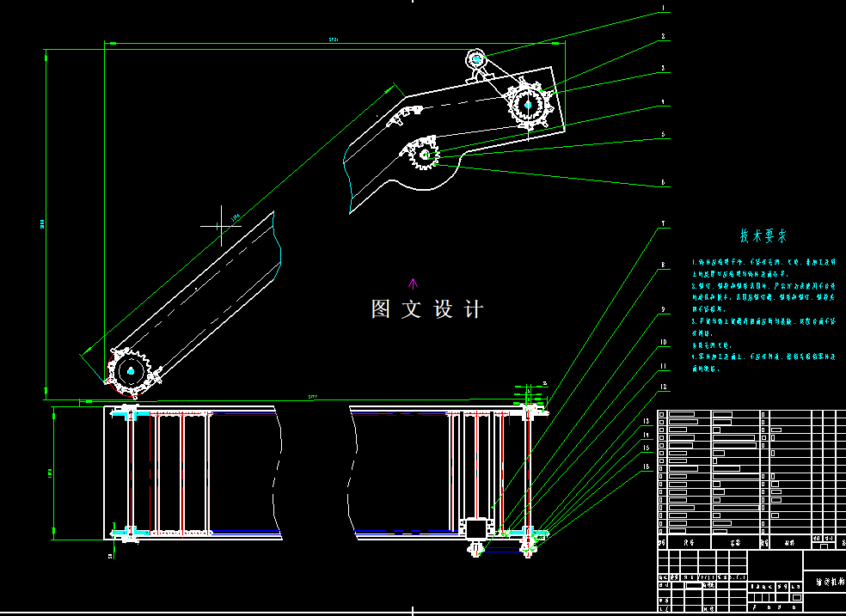Select part balloon number 13
Viewport: 846px width, 616px height.
(646, 421)
